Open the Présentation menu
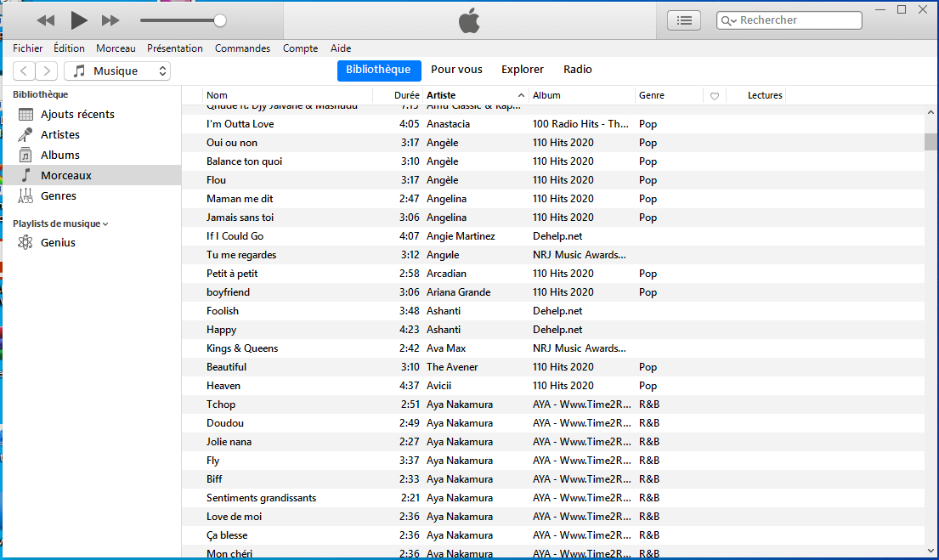The width and height of the screenshot is (939, 560). point(175,48)
